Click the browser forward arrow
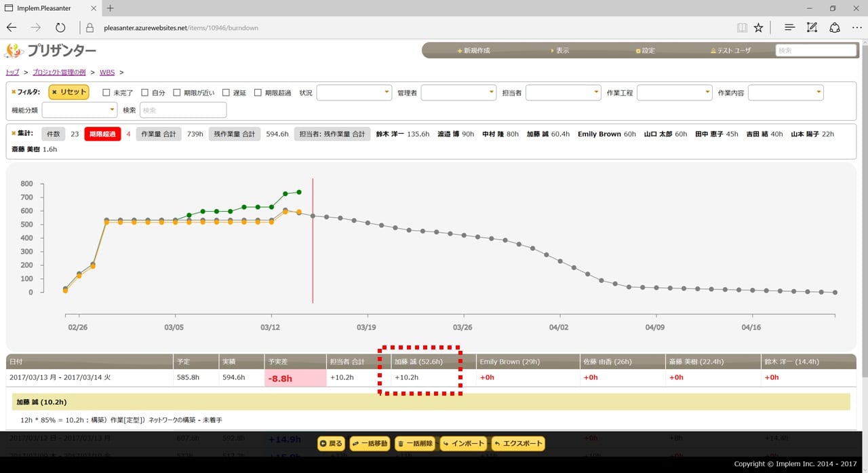 [x=36, y=28]
